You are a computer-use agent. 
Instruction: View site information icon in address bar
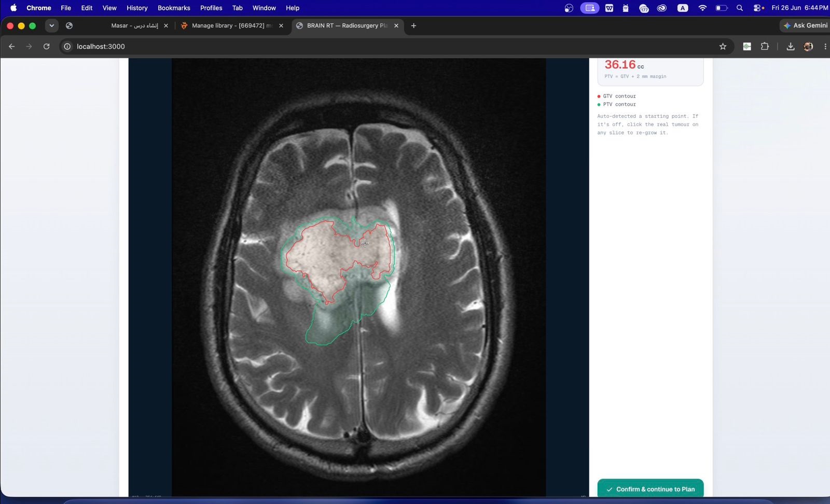tap(67, 46)
